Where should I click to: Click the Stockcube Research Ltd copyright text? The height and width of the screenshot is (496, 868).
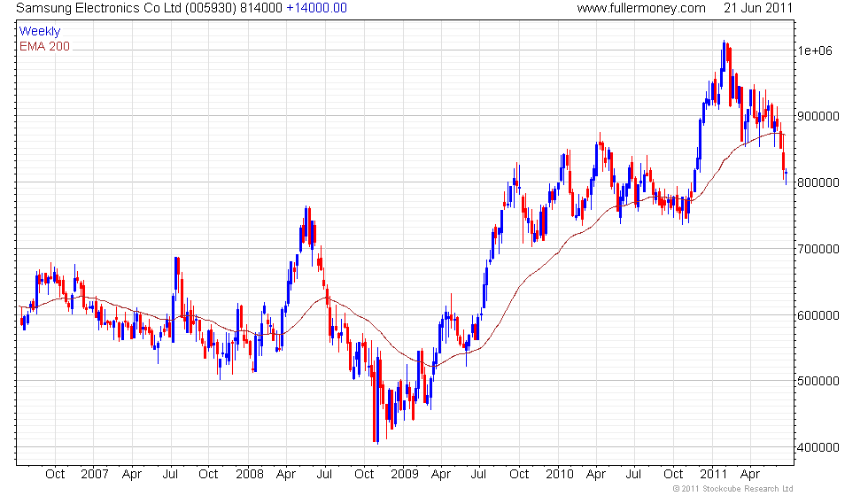732,489
